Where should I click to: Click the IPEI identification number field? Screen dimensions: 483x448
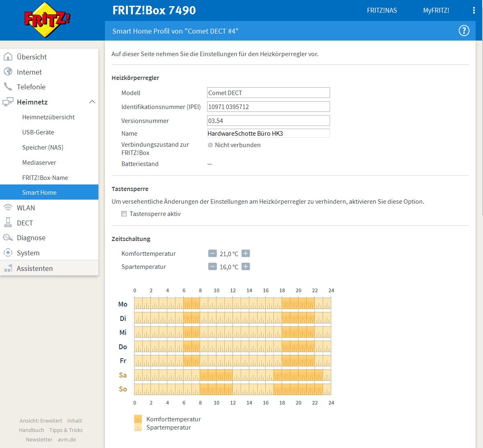tap(268, 107)
